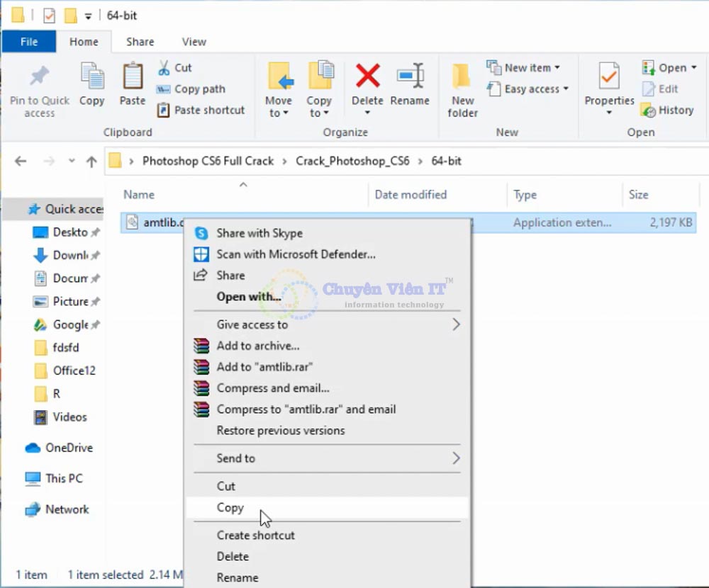Click the Pin to Quick access icon
709x588 pixels.
[39, 78]
